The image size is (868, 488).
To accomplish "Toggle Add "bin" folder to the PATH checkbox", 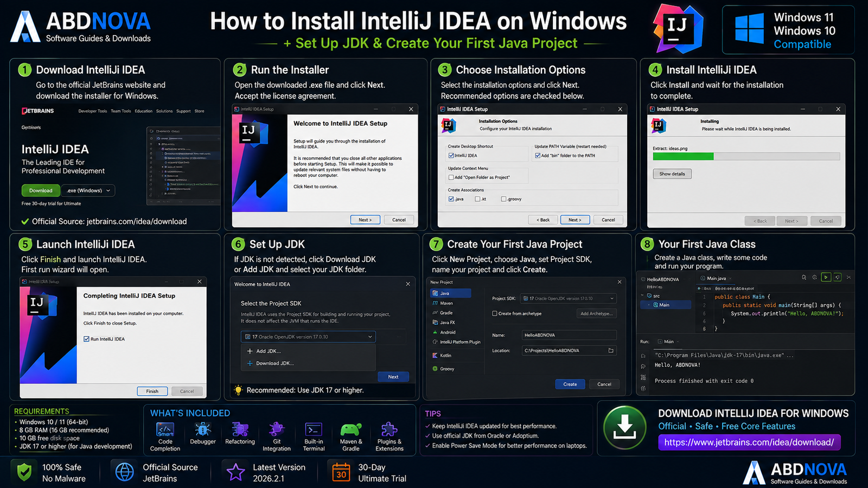I will point(538,156).
